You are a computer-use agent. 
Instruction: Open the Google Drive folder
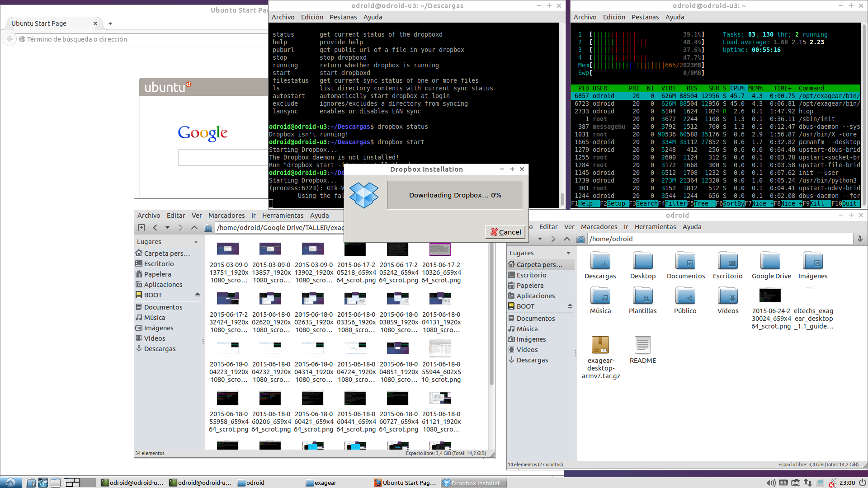pyautogui.click(x=771, y=265)
